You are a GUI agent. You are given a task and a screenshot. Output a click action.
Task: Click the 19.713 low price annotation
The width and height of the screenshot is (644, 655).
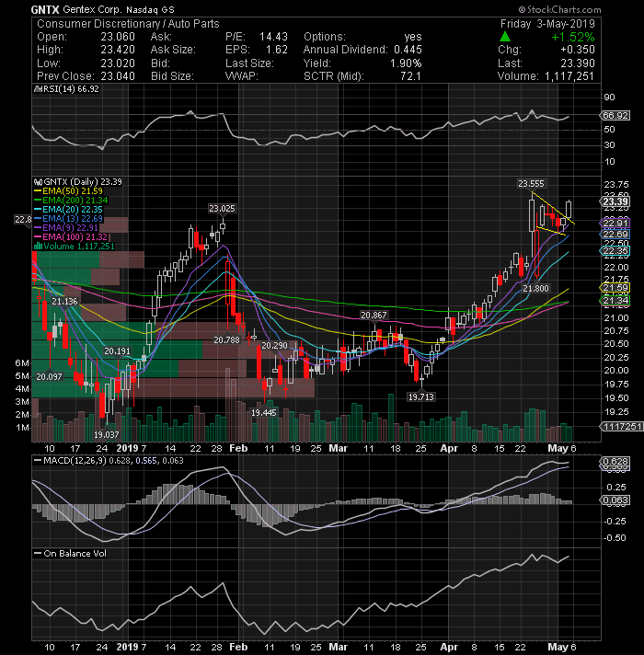421,396
